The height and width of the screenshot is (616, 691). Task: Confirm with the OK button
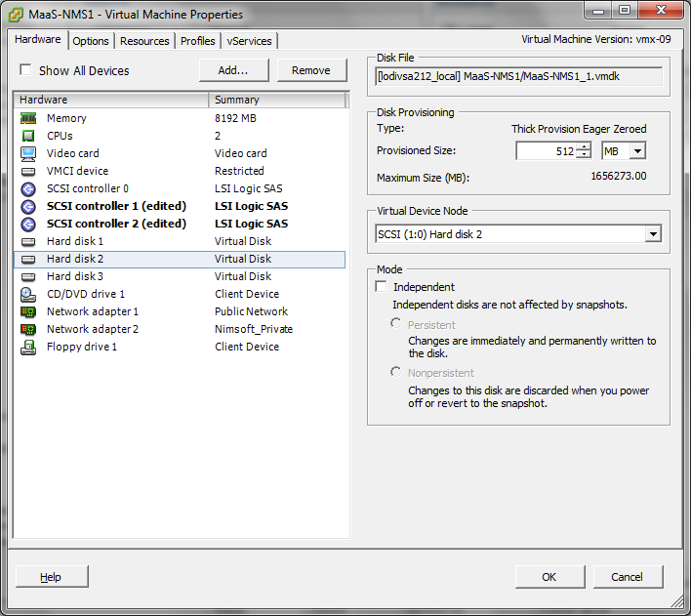(x=549, y=577)
